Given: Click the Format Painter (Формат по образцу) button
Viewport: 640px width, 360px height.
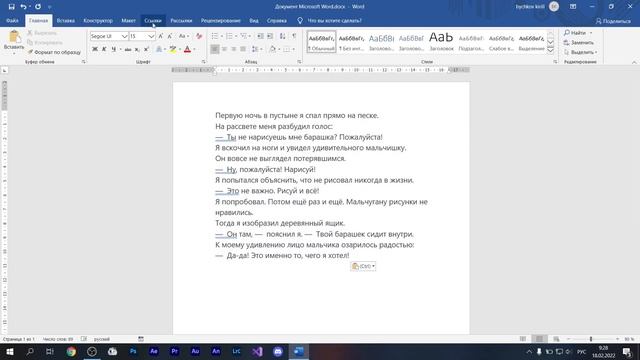Looking at the screenshot, I should click(54, 52).
